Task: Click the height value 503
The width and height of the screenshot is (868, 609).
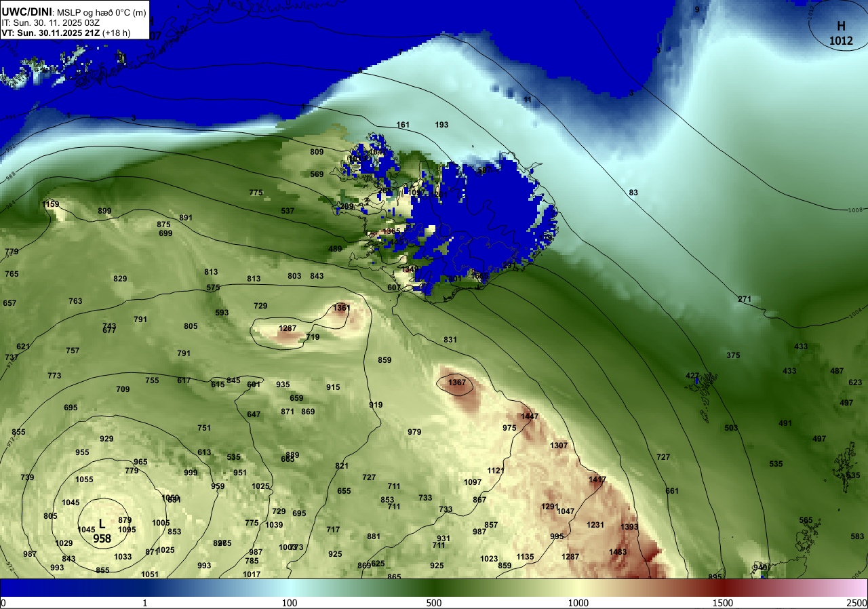Action: (731, 428)
